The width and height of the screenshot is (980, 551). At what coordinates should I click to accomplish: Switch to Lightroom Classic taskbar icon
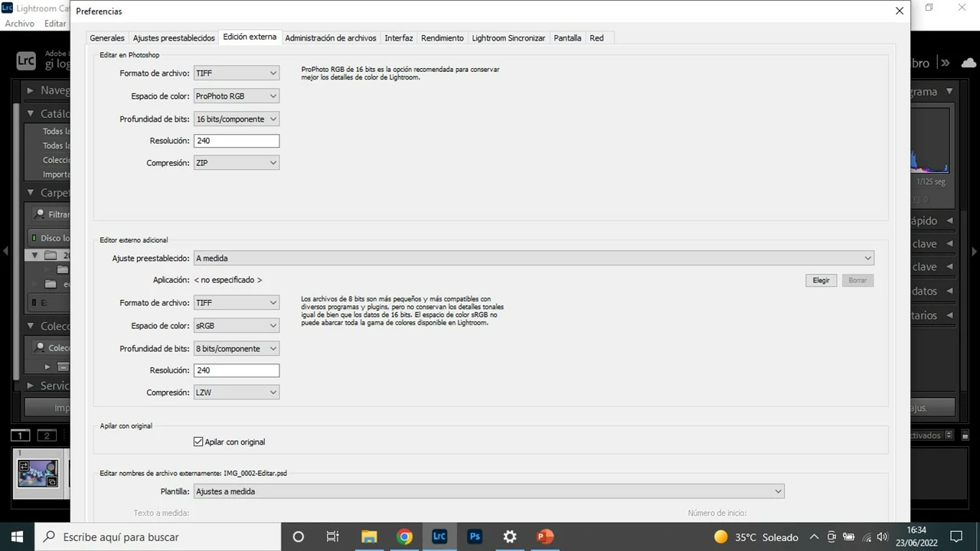tap(439, 536)
